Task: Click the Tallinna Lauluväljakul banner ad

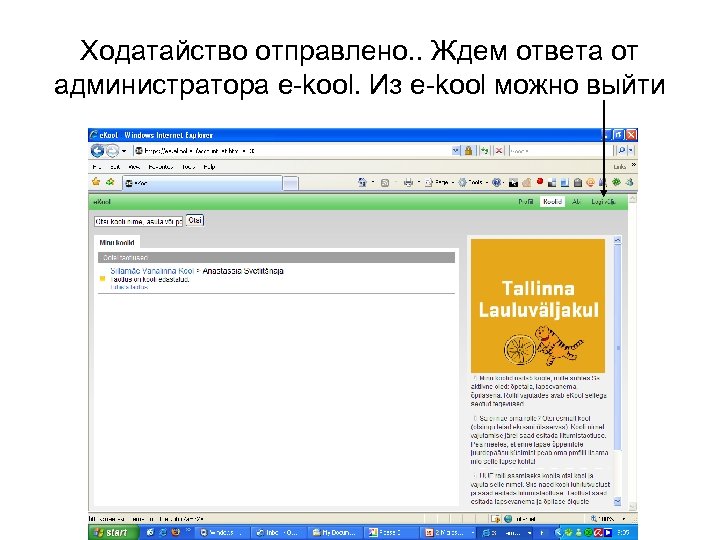Action: [538, 306]
